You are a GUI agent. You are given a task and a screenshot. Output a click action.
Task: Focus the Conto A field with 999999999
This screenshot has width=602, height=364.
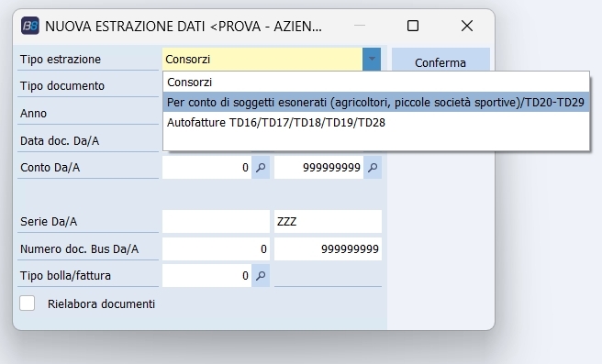[319, 168]
